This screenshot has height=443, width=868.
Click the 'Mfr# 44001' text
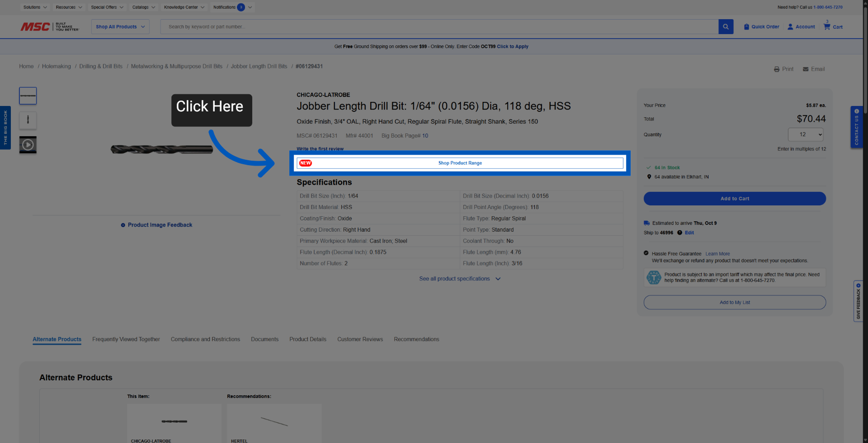tap(359, 136)
